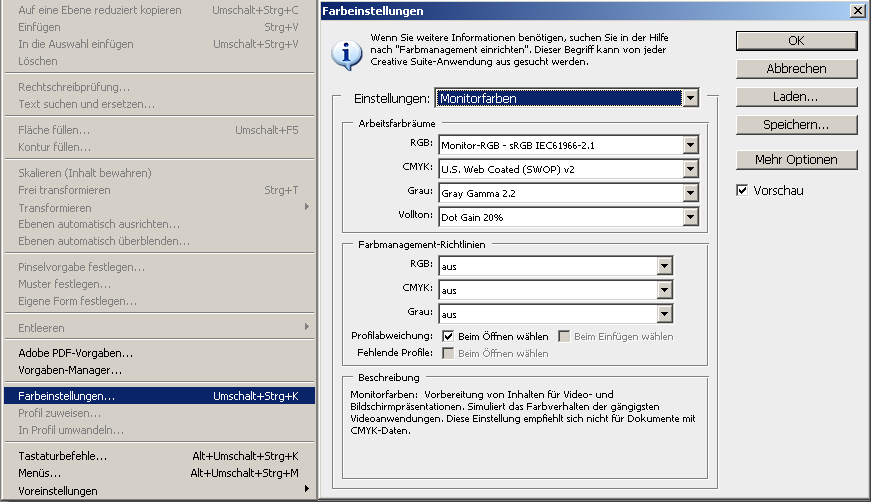This screenshot has width=871, height=502.
Task: Select Farbeinstellungen... menu entry
Action: (66, 396)
